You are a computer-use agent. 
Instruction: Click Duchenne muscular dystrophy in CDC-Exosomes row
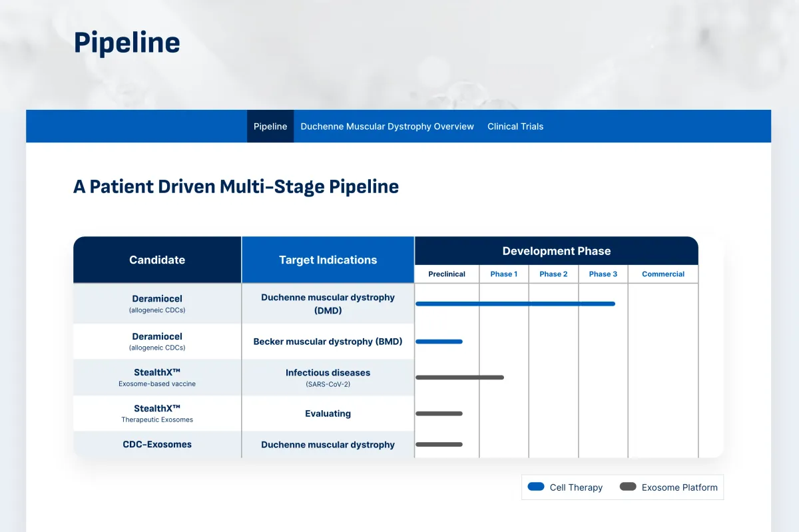[328, 445]
